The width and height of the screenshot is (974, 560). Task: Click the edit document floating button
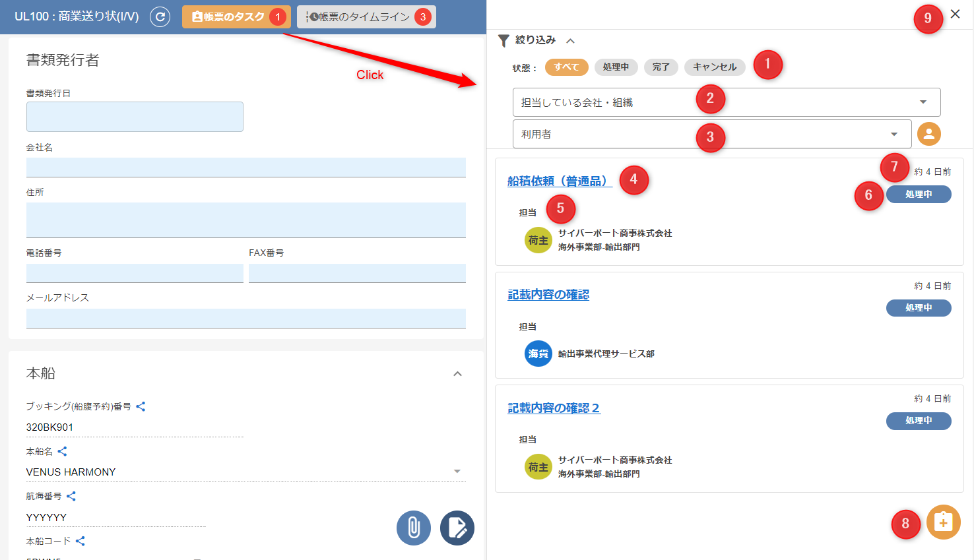(457, 528)
